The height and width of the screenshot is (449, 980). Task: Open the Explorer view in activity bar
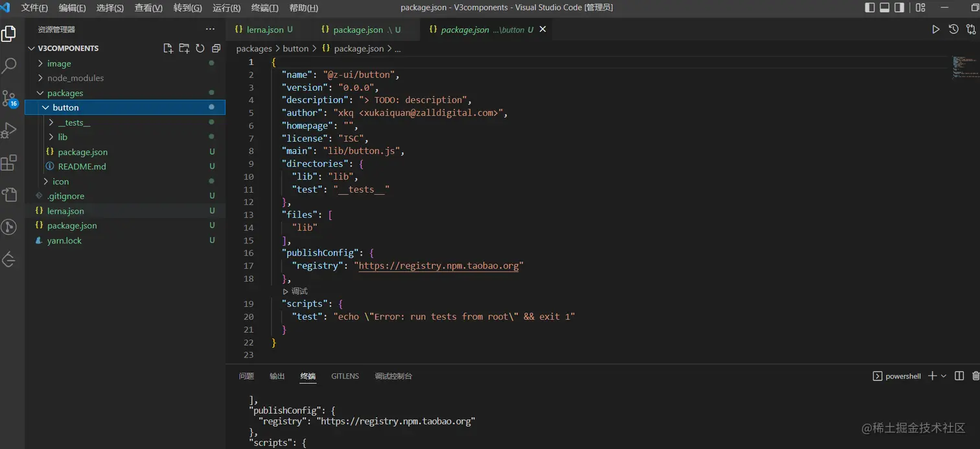point(8,34)
